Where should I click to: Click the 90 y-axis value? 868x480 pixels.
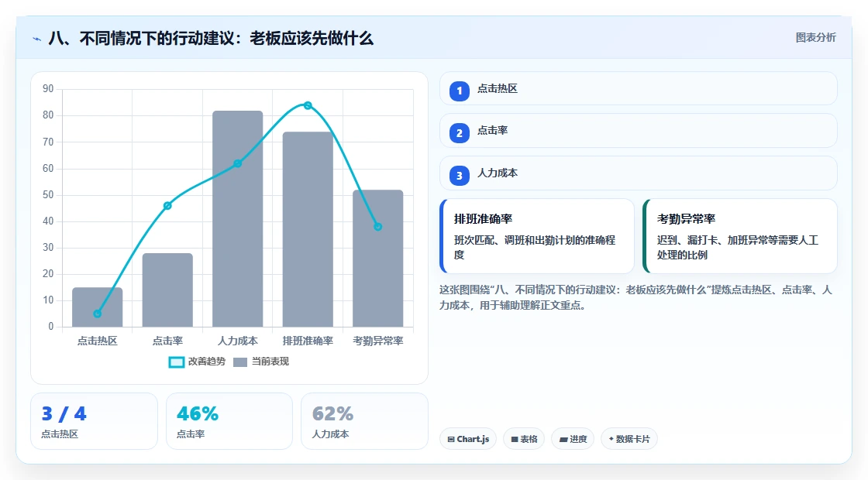coord(48,89)
